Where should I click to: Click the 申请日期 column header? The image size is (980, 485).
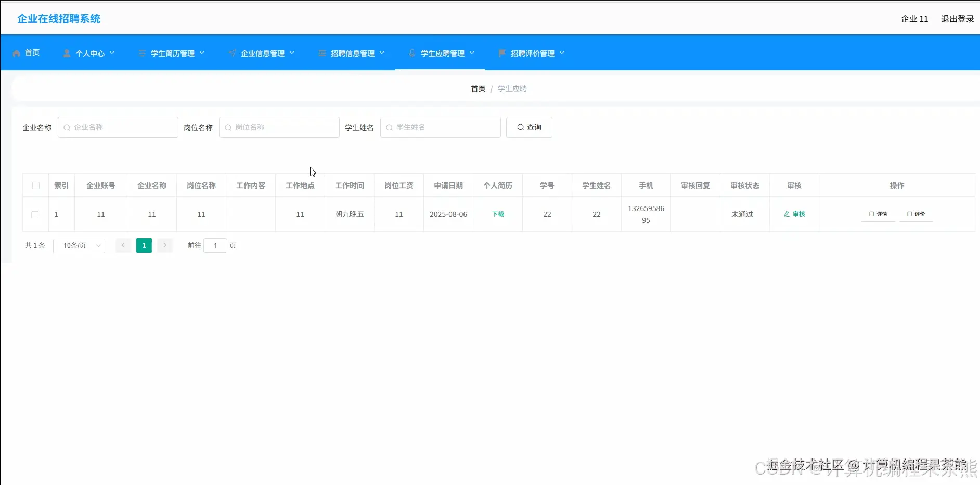click(x=448, y=186)
